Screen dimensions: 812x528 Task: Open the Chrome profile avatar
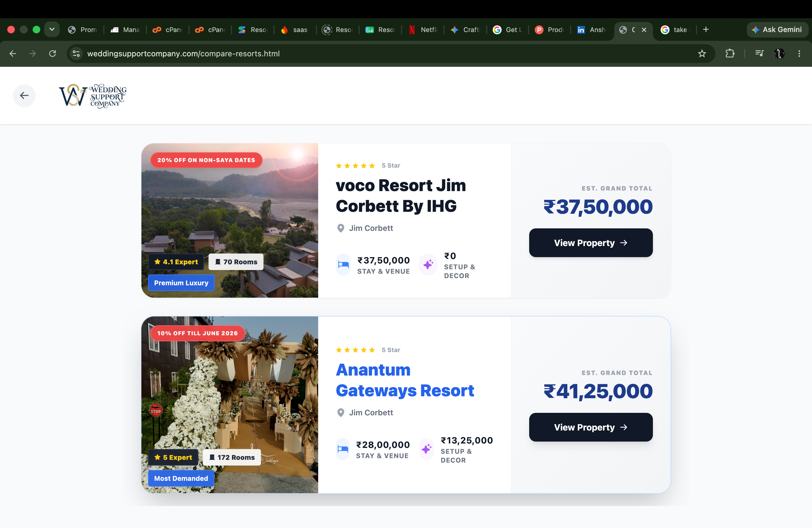[x=779, y=54]
